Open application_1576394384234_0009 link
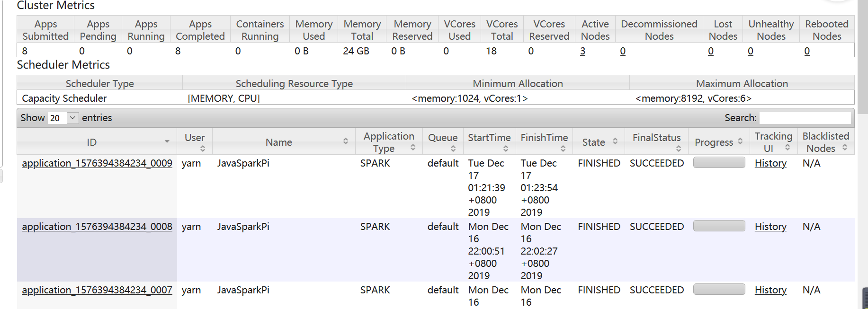Screen dimensions: 868x309 pos(97,163)
